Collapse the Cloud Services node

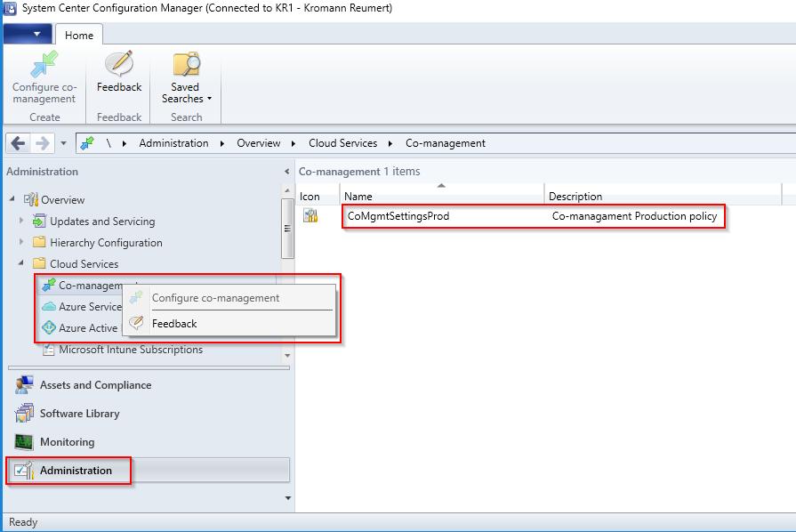tap(20, 263)
